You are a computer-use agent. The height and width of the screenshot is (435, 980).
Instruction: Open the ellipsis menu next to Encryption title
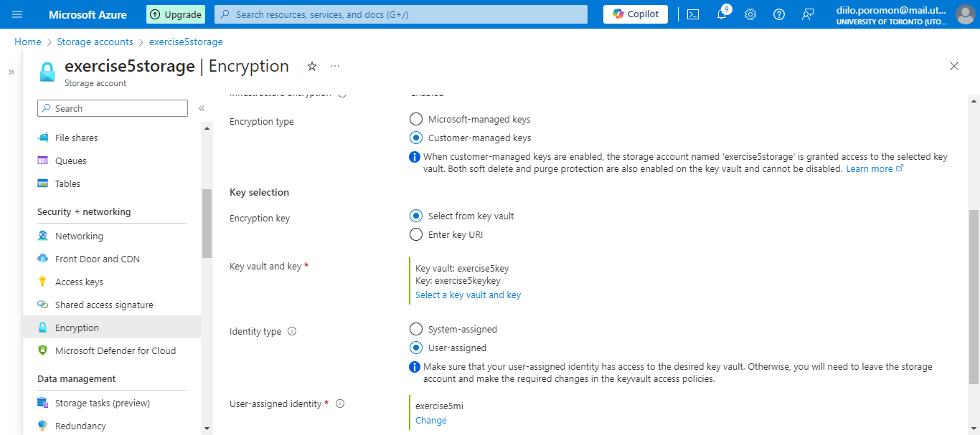pyautogui.click(x=334, y=65)
